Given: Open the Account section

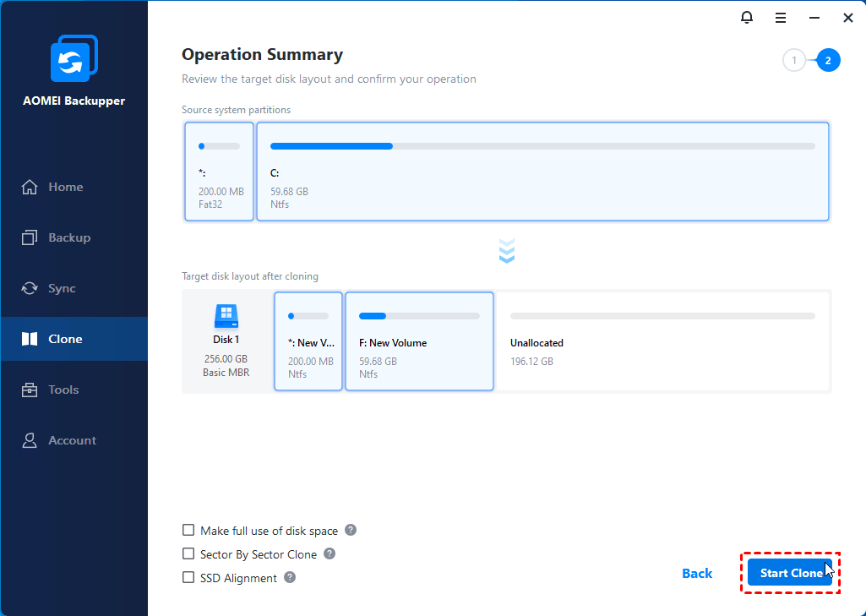Looking at the screenshot, I should (x=74, y=440).
